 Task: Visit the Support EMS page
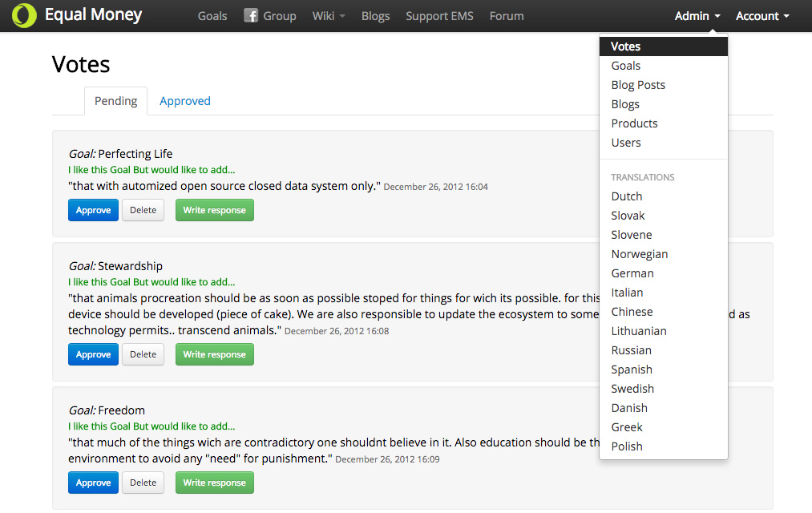439,15
